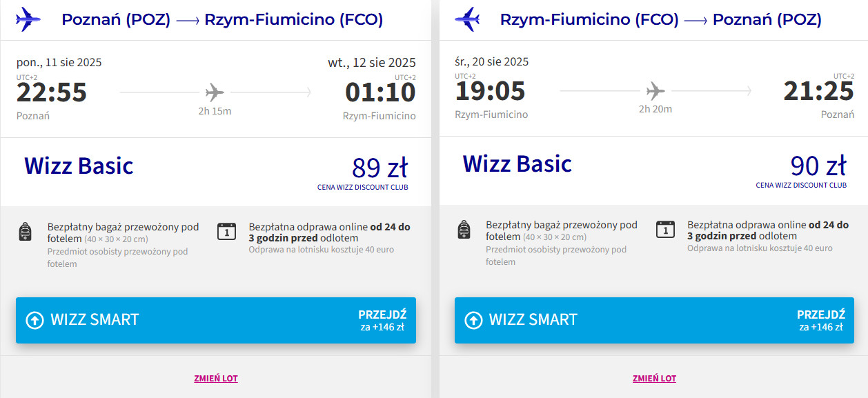The image size is (868, 398).
Task: Upgrade outbound flight via PRZEJDŹ za +146 zł
Action: click(x=382, y=320)
